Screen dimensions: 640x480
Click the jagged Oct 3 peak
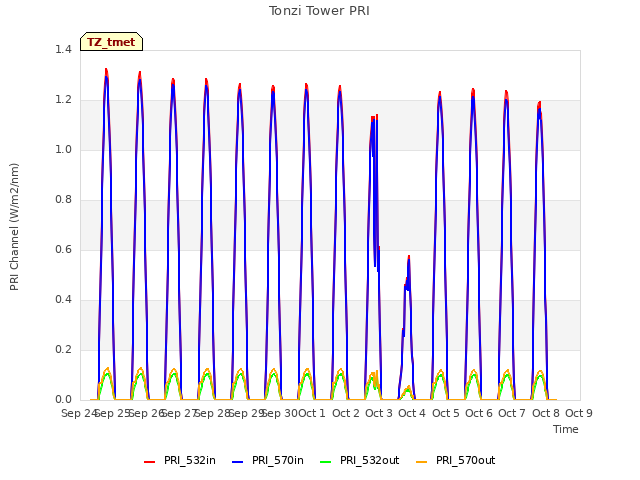[375, 118]
